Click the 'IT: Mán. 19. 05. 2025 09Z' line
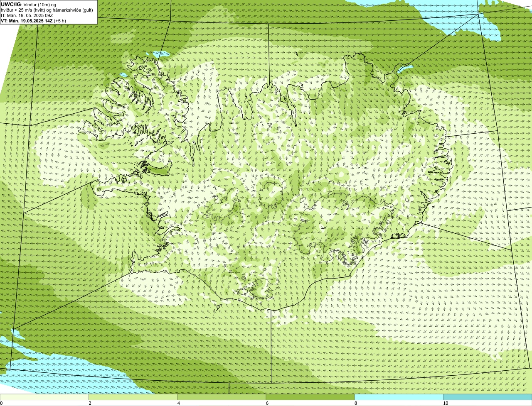The width and height of the screenshot is (532, 406). tap(27, 15)
